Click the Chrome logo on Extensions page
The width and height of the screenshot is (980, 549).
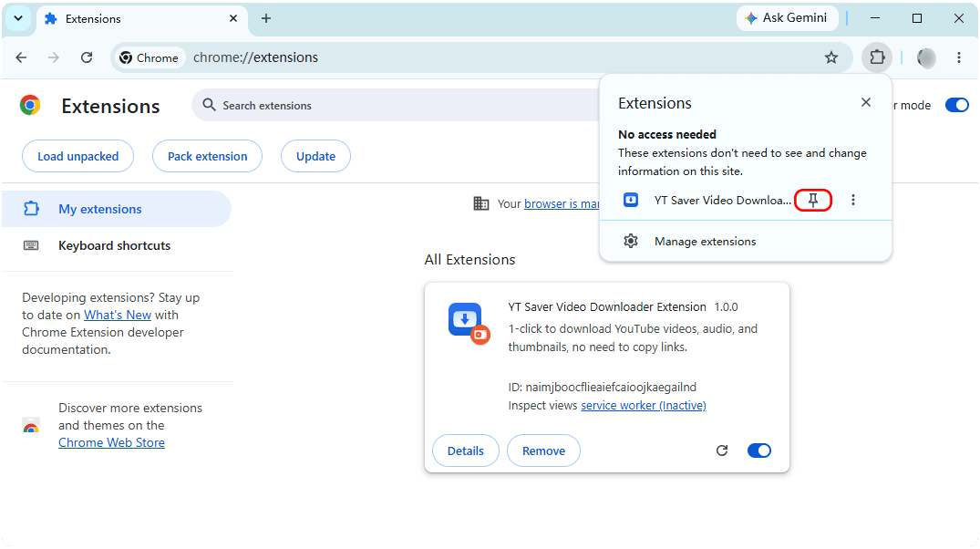pos(30,105)
